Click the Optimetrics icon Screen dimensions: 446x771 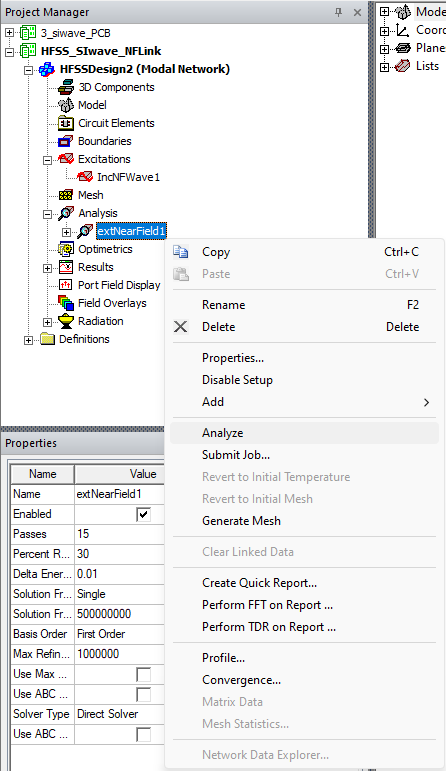click(66, 249)
